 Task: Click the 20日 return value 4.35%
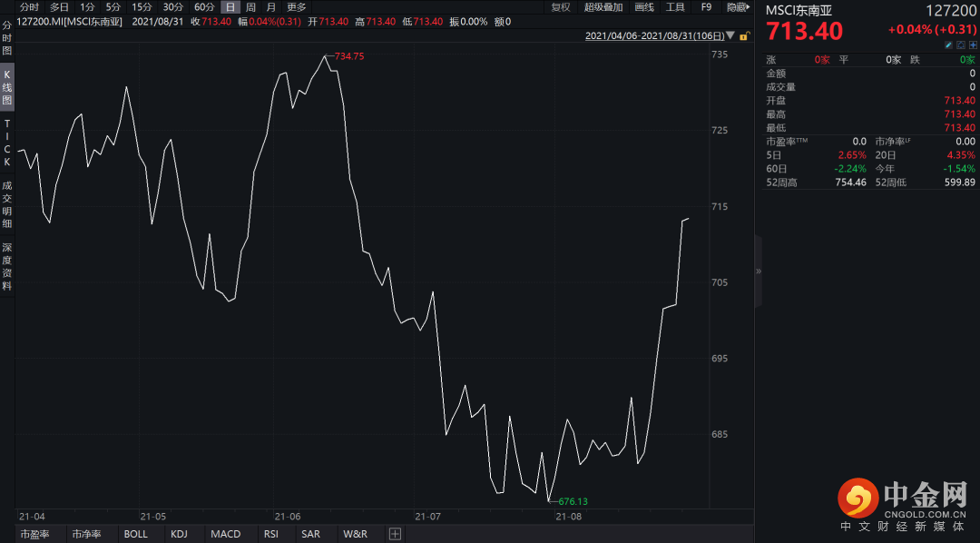tap(961, 155)
